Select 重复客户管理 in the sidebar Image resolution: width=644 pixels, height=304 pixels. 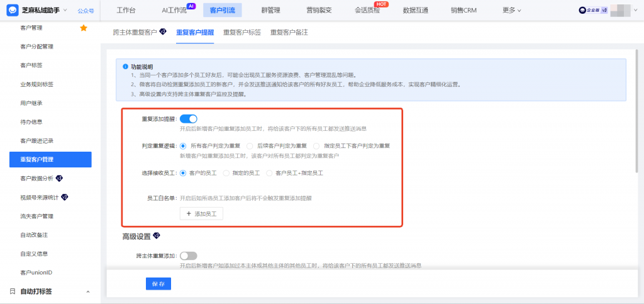[x=50, y=159]
